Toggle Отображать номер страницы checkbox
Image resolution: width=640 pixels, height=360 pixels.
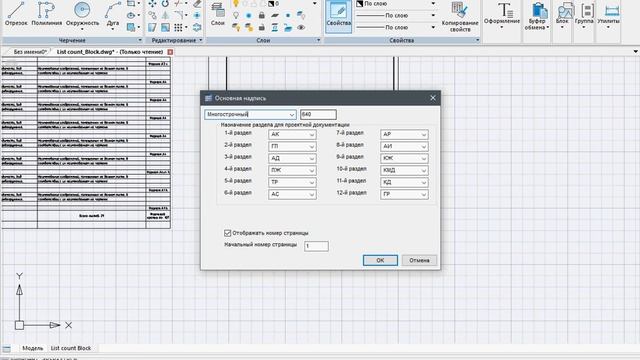(228, 233)
